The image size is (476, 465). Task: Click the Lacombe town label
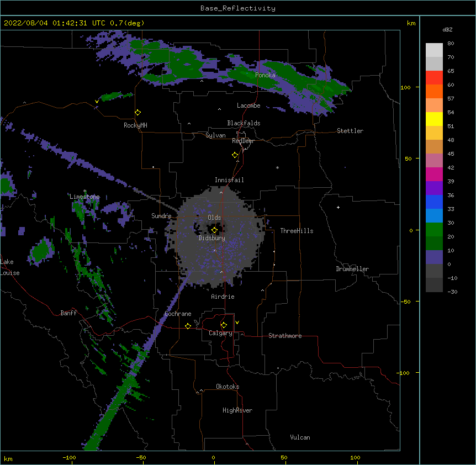[x=248, y=105]
